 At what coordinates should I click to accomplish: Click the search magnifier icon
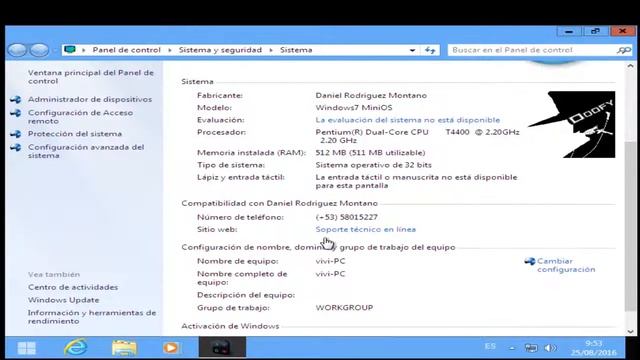(623, 50)
